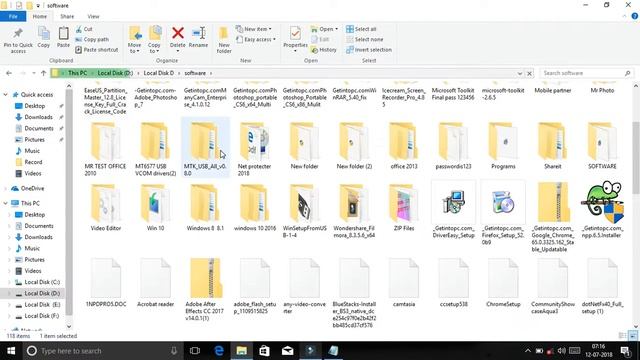
Task: Select the MT6577 USB VCOM drivers folder
Action: 156,149
